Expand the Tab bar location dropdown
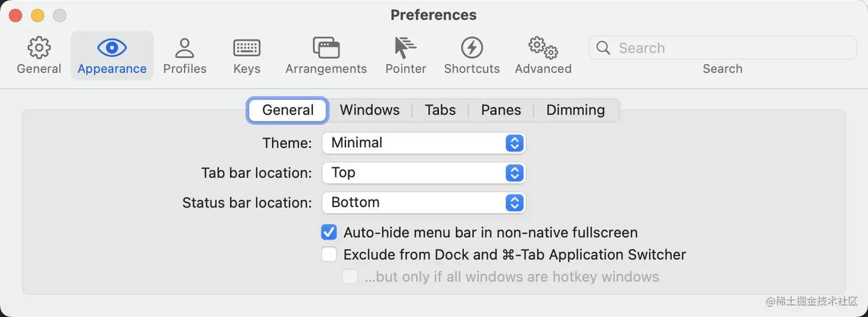This screenshot has width=868, height=317. pyautogui.click(x=424, y=173)
